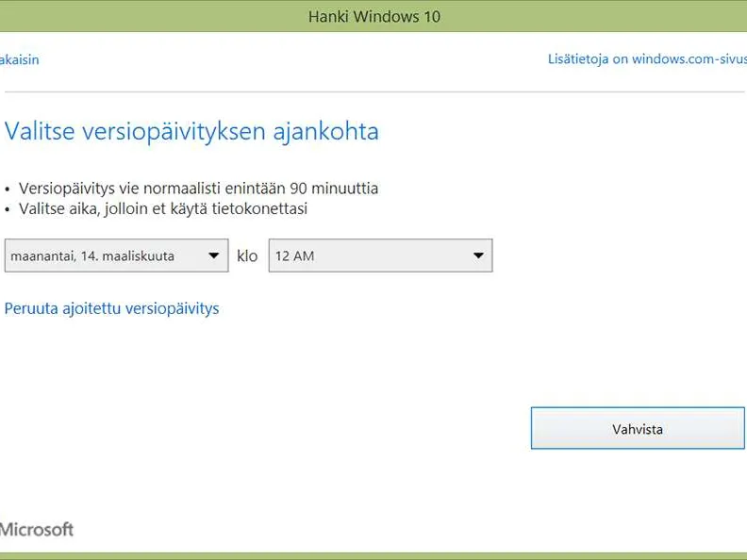Click the klo label between dropdowns
The height and width of the screenshot is (560, 747).
coord(247,255)
